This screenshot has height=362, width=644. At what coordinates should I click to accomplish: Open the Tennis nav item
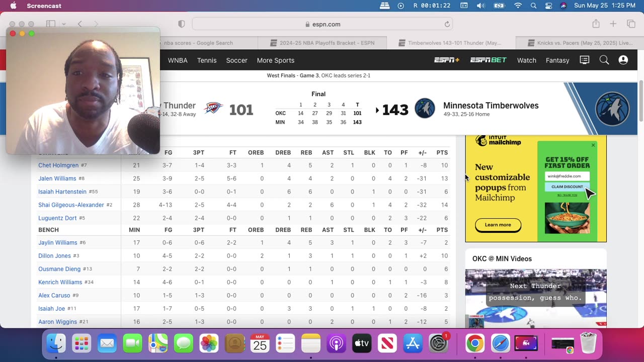[207, 60]
